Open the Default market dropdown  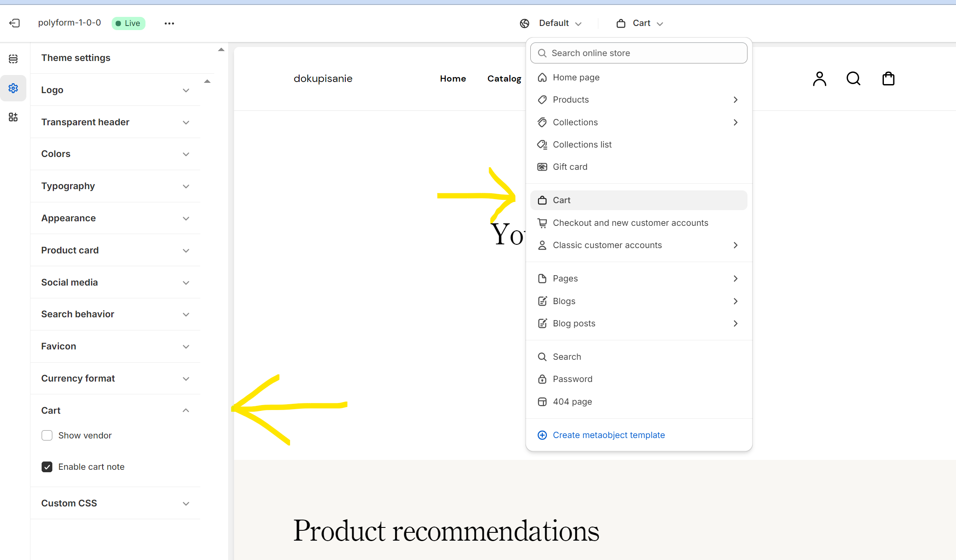click(x=551, y=23)
